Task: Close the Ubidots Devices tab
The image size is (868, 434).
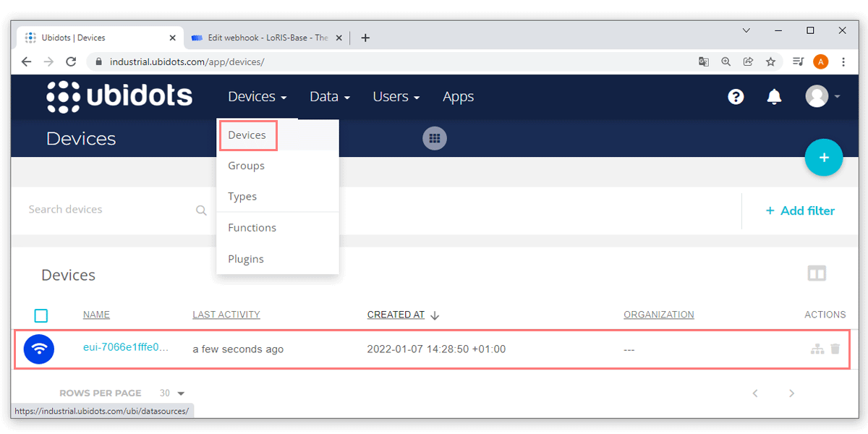Action: [x=172, y=38]
